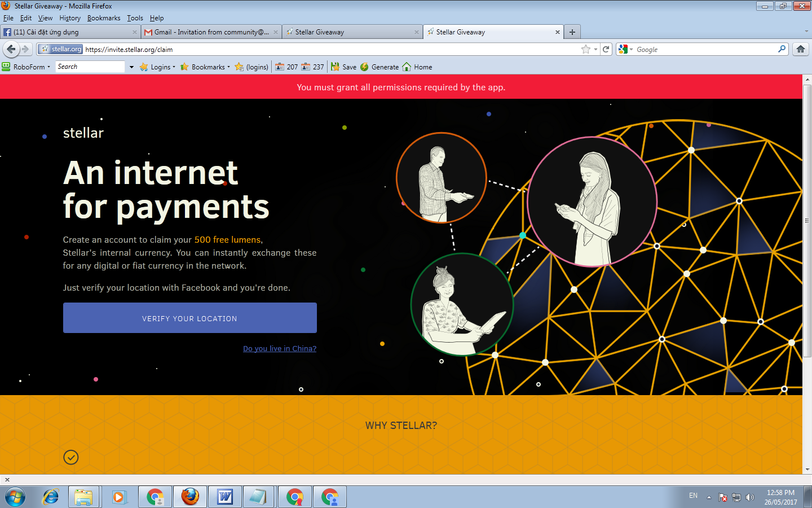Click the RoboForm Home button
The width and height of the screenshot is (812, 508).
point(417,67)
